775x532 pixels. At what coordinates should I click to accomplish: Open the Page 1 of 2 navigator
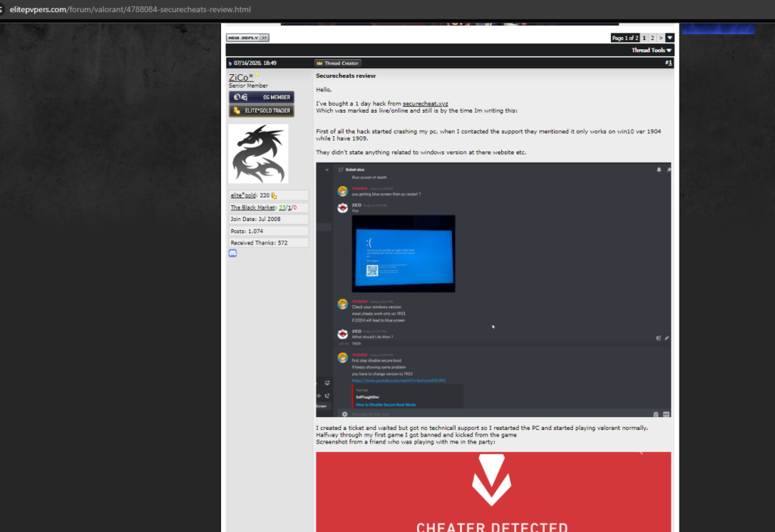point(625,38)
